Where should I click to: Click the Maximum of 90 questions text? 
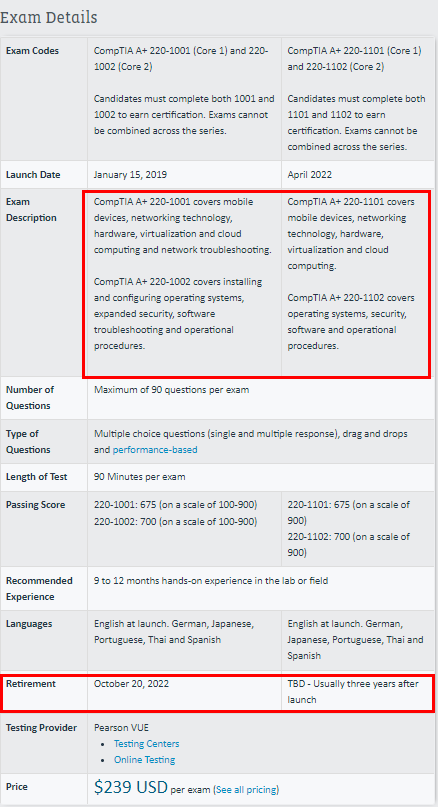[x=171, y=390]
